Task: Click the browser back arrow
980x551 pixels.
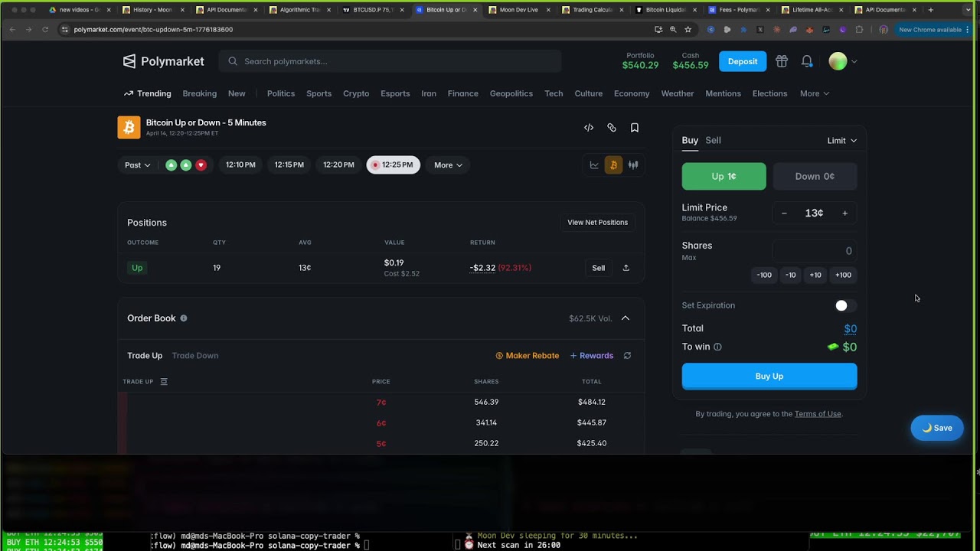Action: point(12,29)
